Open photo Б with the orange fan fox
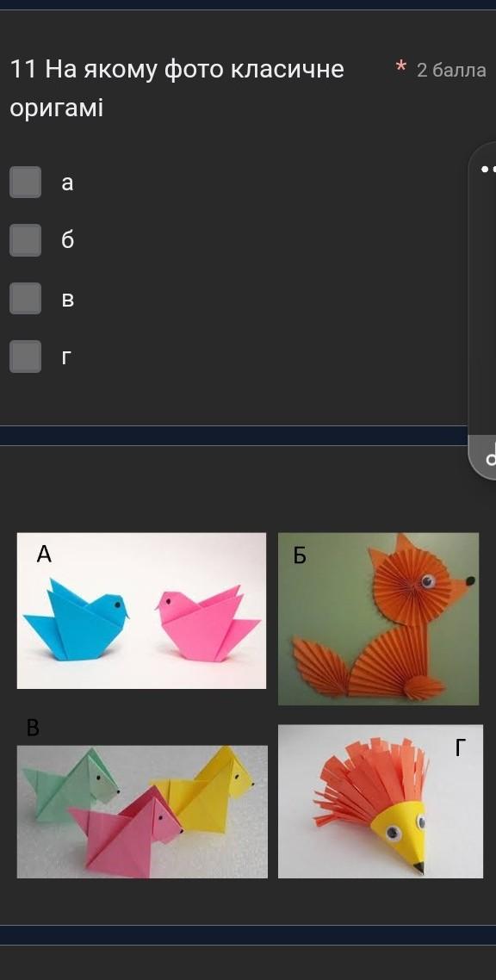This screenshot has width=496, height=980. pos(379,619)
